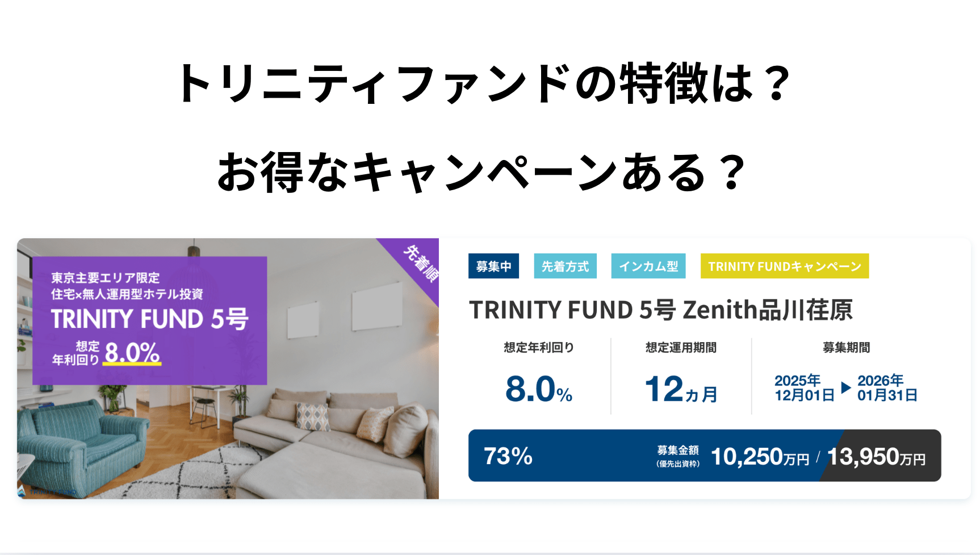The height and width of the screenshot is (555, 980).
Task: Click the 12ヵ月 operation period value
Action: pos(681,390)
